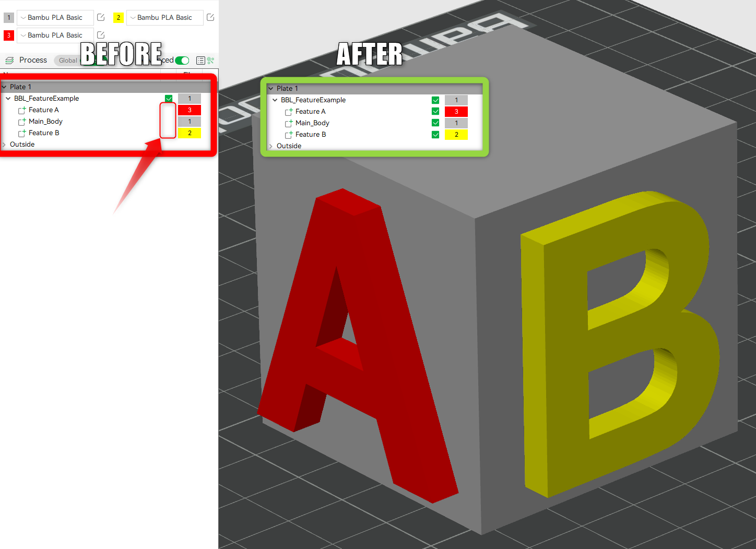Click the add-part icon beside Feature B

22,133
